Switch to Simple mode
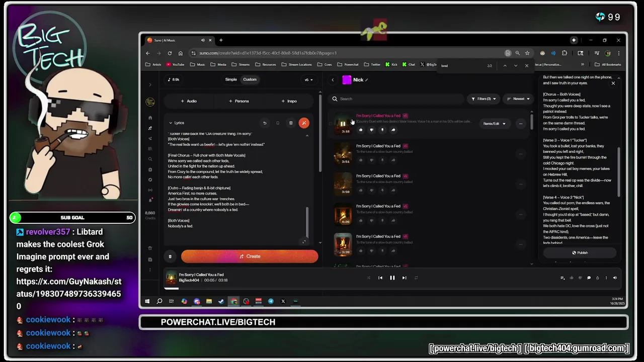The height and width of the screenshot is (362, 644). (231, 79)
